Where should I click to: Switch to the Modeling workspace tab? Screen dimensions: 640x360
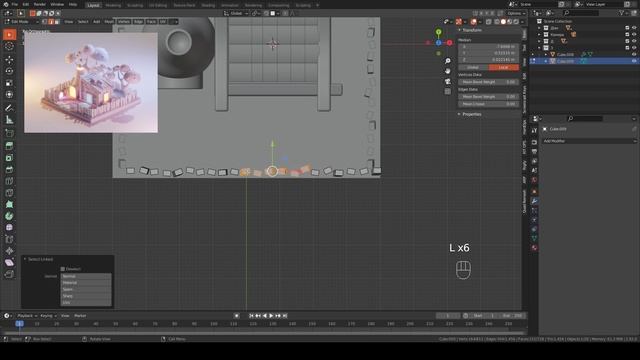pyautogui.click(x=113, y=5)
